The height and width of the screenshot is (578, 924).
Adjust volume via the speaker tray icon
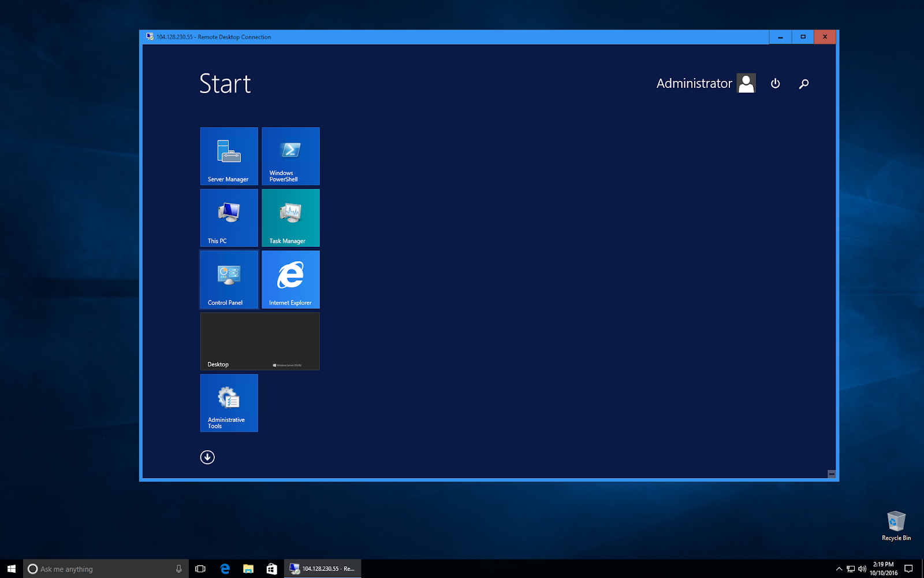[862, 569]
